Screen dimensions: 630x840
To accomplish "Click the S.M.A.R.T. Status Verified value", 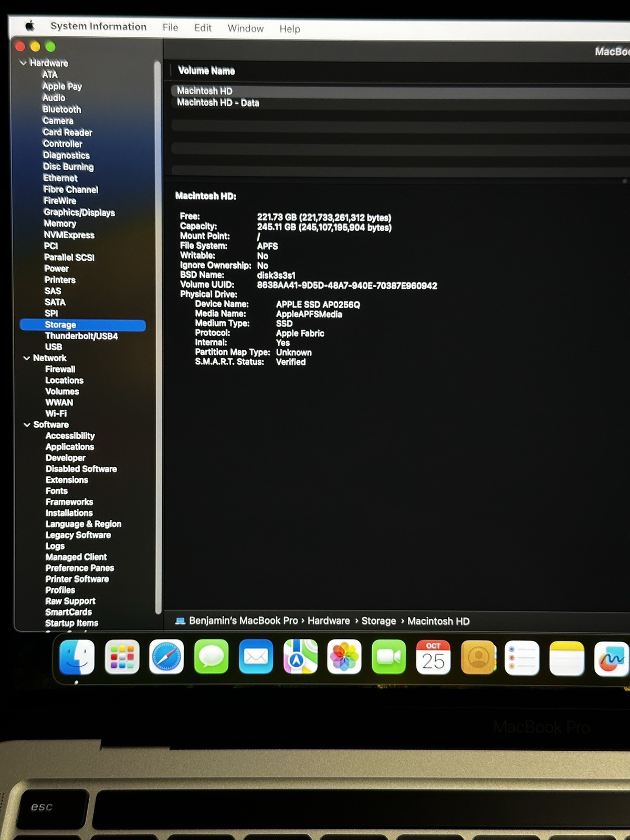I will pos(291,362).
